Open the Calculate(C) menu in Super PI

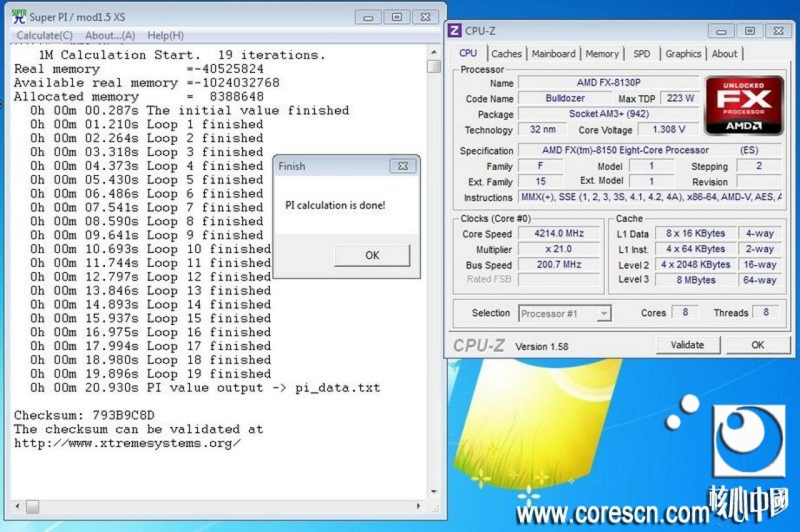coord(44,36)
